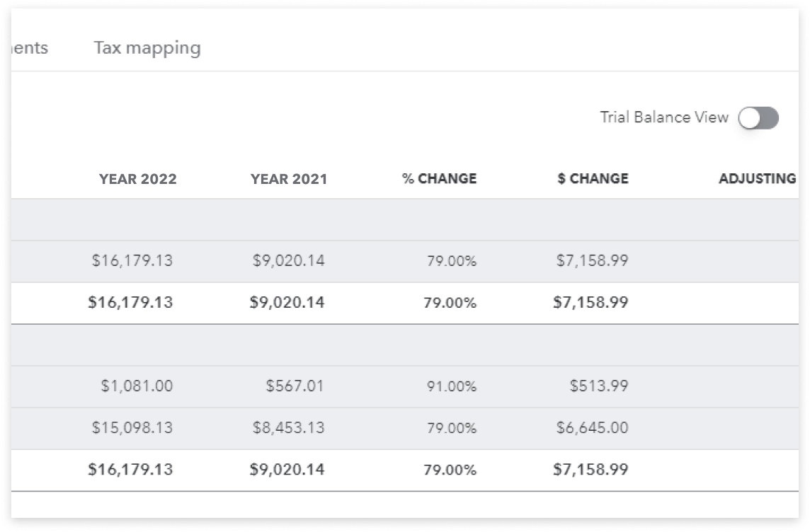Viewport: 810px width, 532px height.
Task: Click the YEAR 2022 column header
Action: click(137, 179)
